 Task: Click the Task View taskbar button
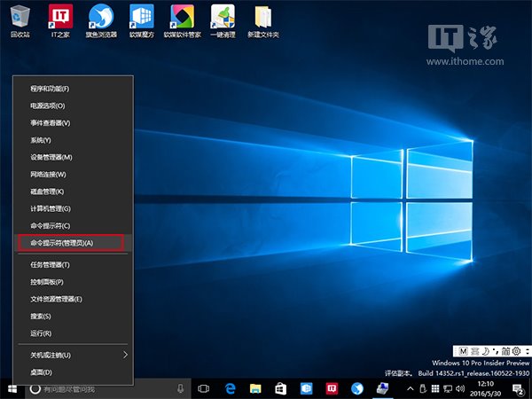pyautogui.click(x=203, y=388)
